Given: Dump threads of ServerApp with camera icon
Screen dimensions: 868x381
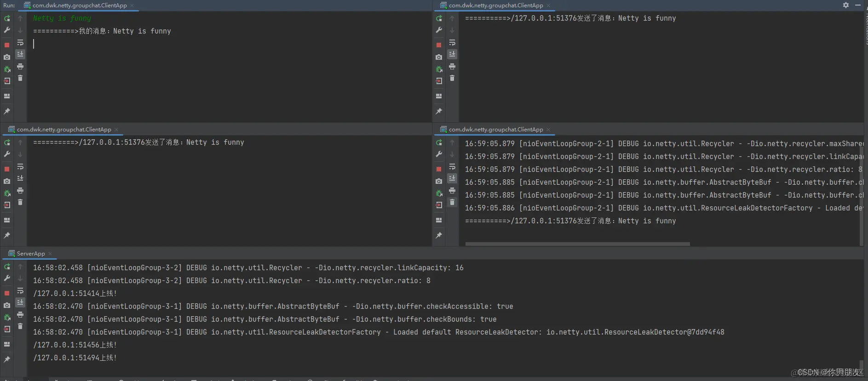Looking at the screenshot, I should point(7,305).
